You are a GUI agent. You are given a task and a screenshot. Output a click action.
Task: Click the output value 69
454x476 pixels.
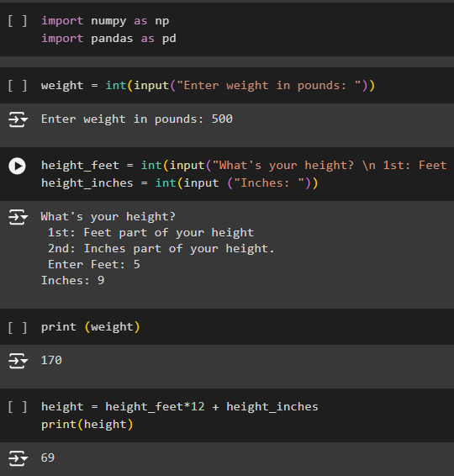[x=48, y=457]
